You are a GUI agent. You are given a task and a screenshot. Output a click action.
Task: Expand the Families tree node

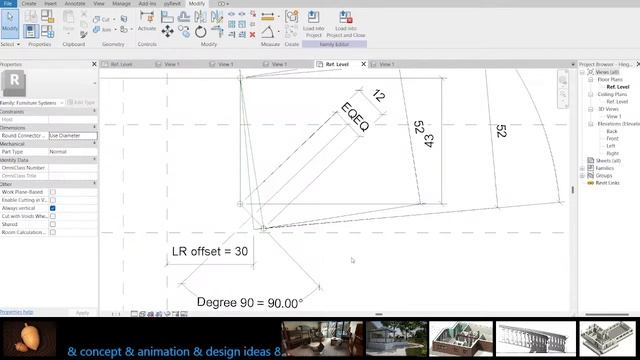582,168
